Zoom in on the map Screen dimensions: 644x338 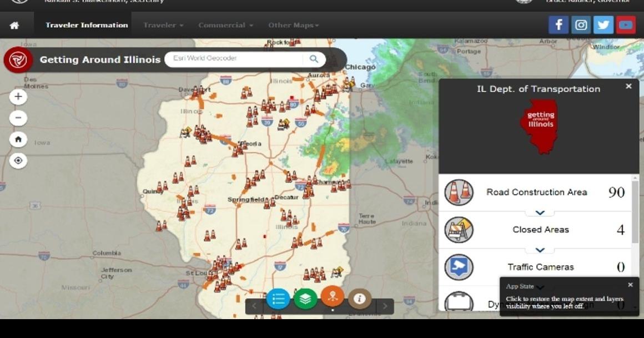click(x=18, y=97)
